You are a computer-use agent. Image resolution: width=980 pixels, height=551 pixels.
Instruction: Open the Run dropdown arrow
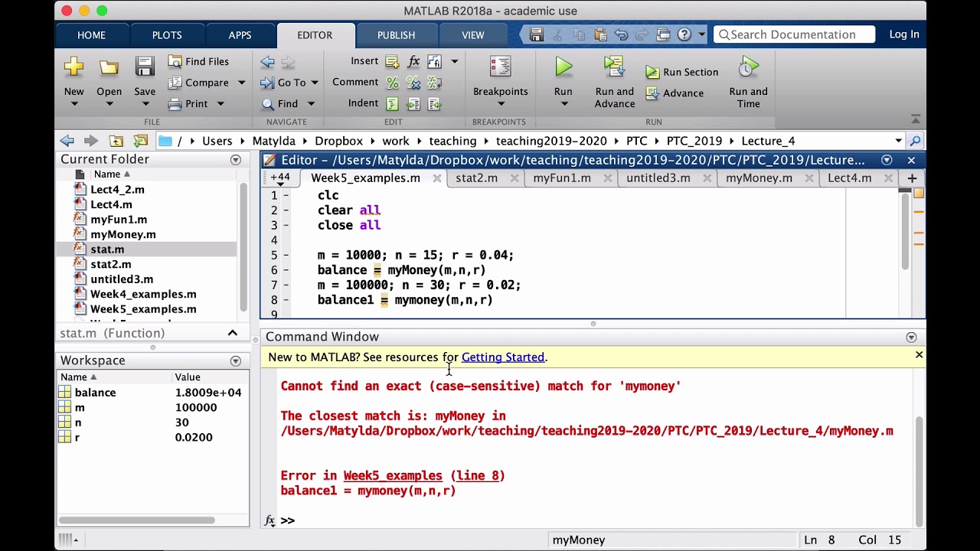[563, 104]
